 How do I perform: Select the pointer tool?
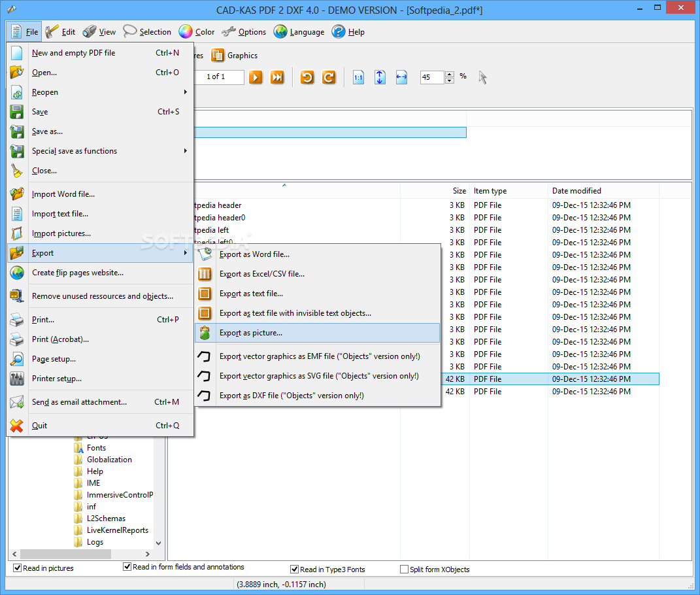(x=482, y=76)
